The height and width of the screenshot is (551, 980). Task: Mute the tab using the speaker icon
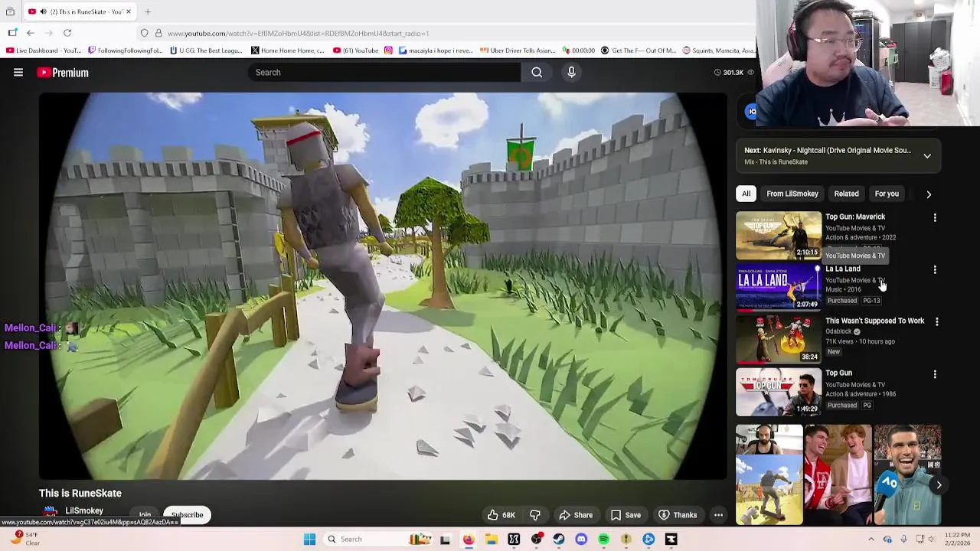point(44,11)
